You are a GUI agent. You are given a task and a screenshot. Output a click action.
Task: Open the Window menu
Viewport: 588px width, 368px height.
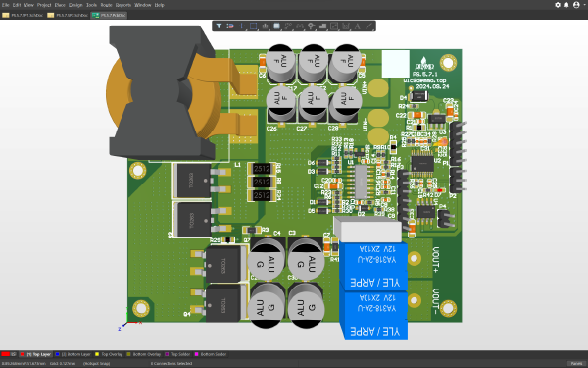(142, 5)
